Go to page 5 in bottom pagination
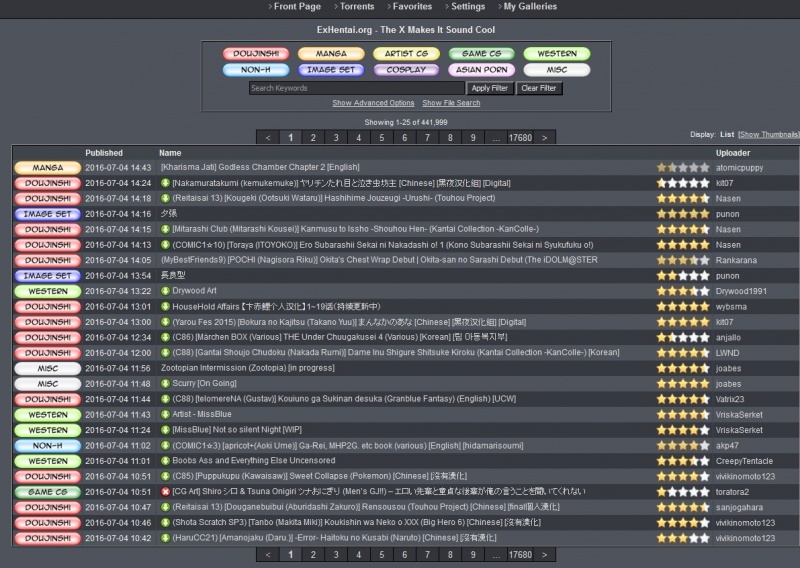 pyautogui.click(x=382, y=555)
